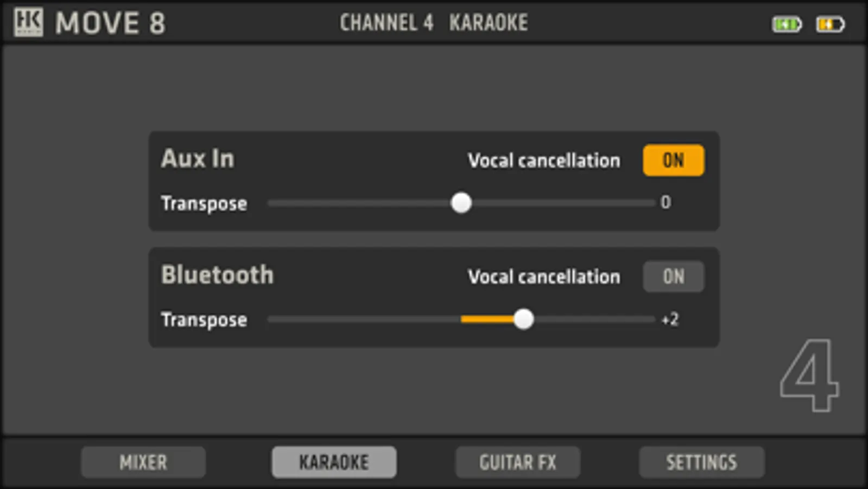Screen dimensions: 868x489
Task: Switch to the Guitar FX tab
Action: 517,462
